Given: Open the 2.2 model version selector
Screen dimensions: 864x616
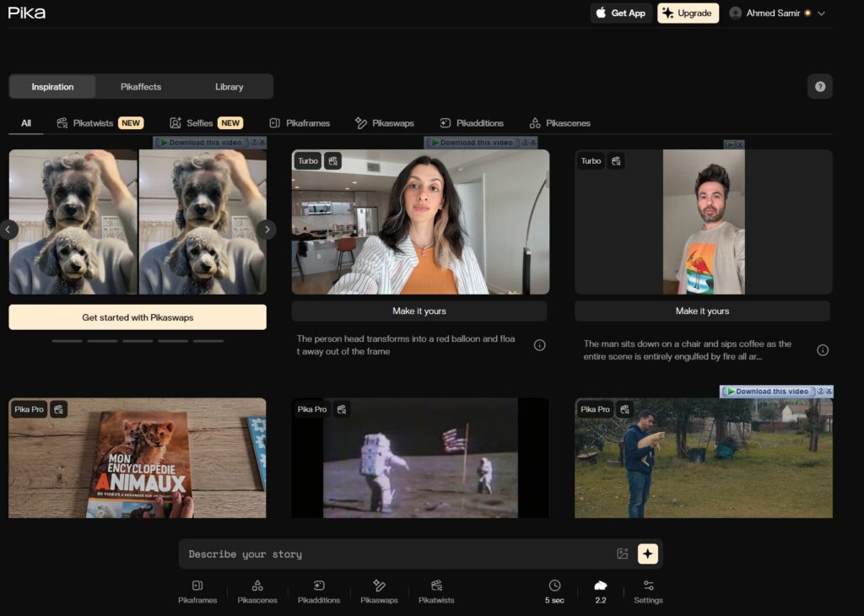Looking at the screenshot, I should 601,592.
